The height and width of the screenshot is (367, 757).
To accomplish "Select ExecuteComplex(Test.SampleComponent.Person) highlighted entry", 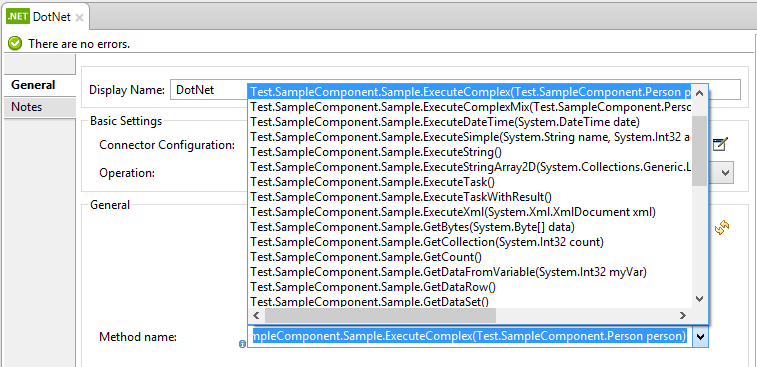I will [x=470, y=92].
